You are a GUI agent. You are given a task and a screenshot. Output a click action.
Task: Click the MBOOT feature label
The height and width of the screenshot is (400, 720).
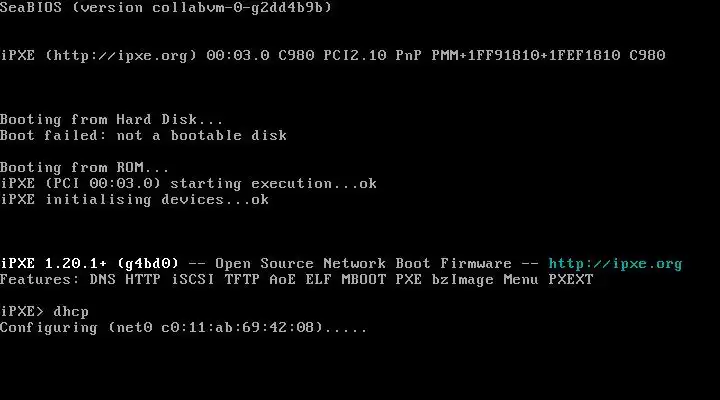coord(364,279)
